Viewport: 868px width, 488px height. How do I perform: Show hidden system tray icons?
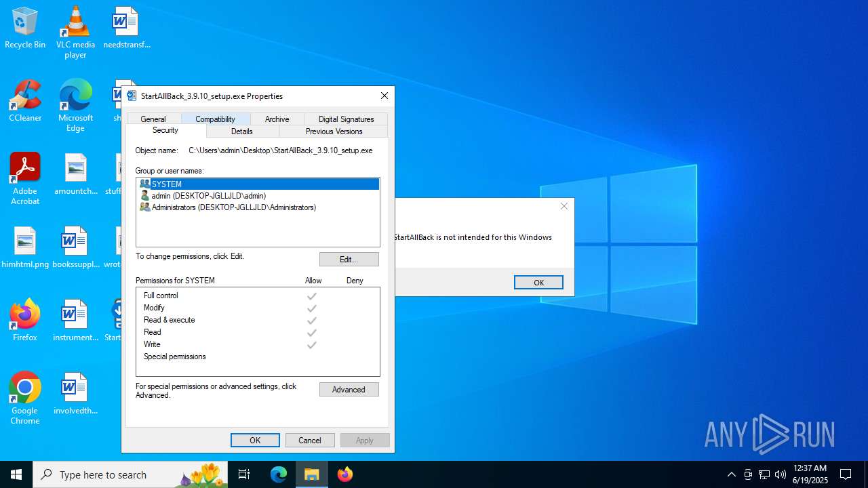pyautogui.click(x=731, y=474)
